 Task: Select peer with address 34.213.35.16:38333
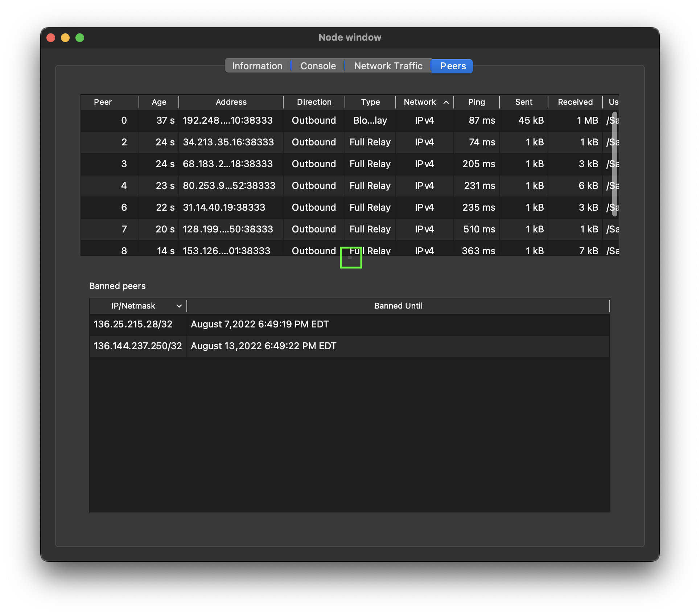pyautogui.click(x=228, y=142)
